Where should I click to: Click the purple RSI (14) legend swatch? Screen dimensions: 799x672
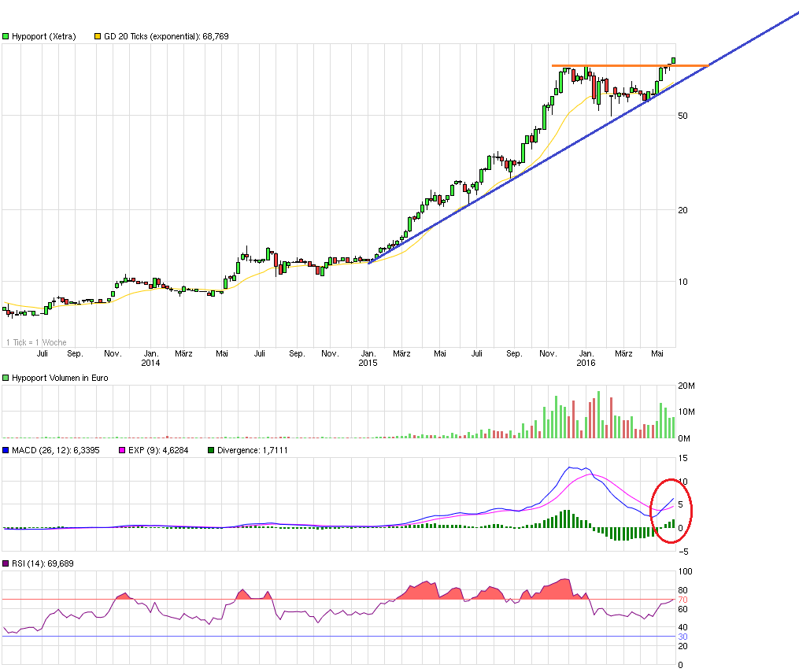click(6, 563)
